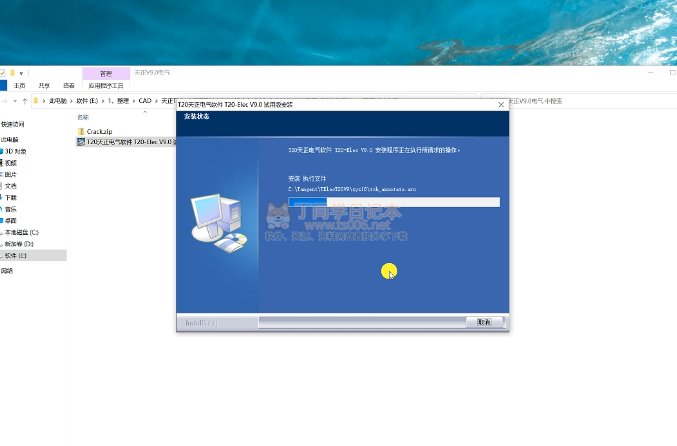Image resolution: width=677 pixels, height=446 pixels.
Task: Click the folder icon in the address bar
Action: point(36,101)
